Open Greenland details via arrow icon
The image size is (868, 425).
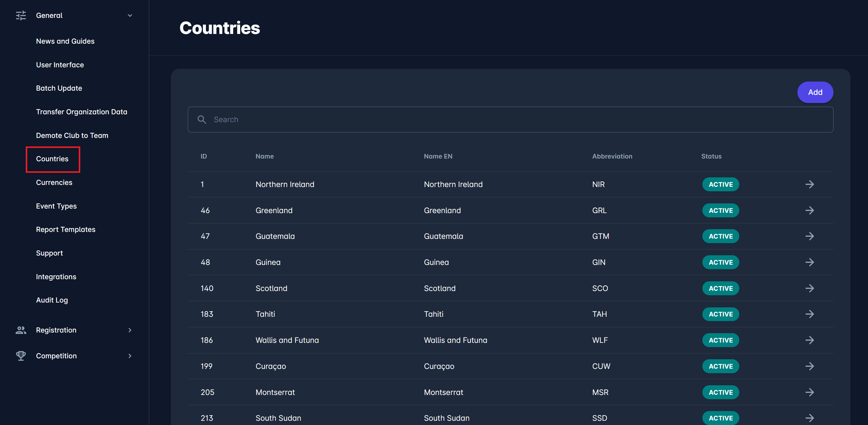809,210
